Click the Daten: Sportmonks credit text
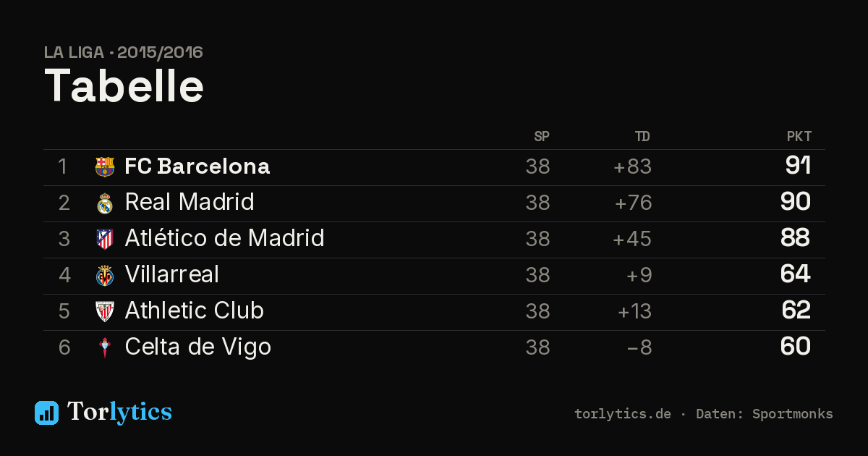Viewport: 868px width, 456px height. 765,414
